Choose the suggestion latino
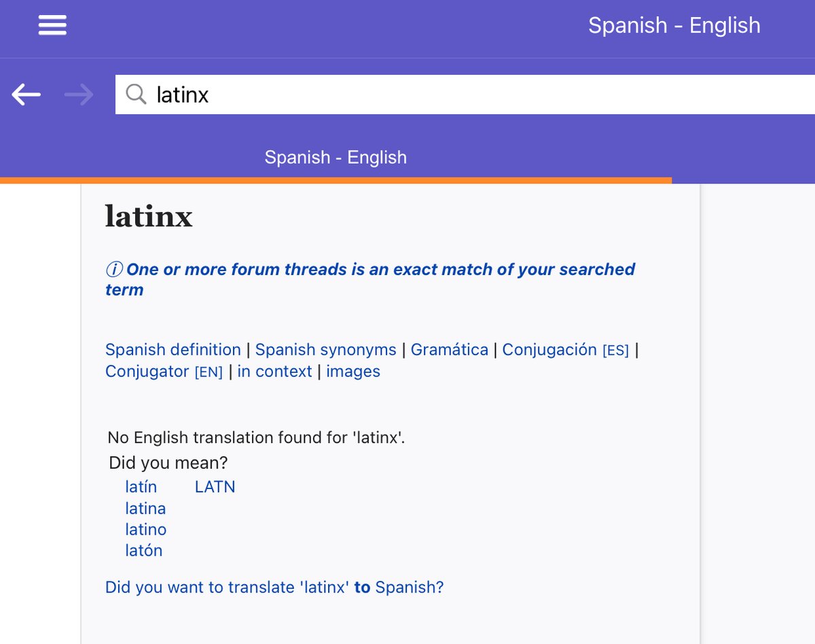Viewport: 815px width, 644px height. (145, 529)
